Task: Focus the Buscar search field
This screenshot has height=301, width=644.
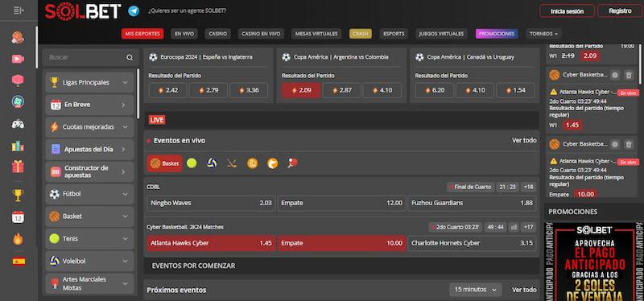Action: pyautogui.click(x=85, y=57)
